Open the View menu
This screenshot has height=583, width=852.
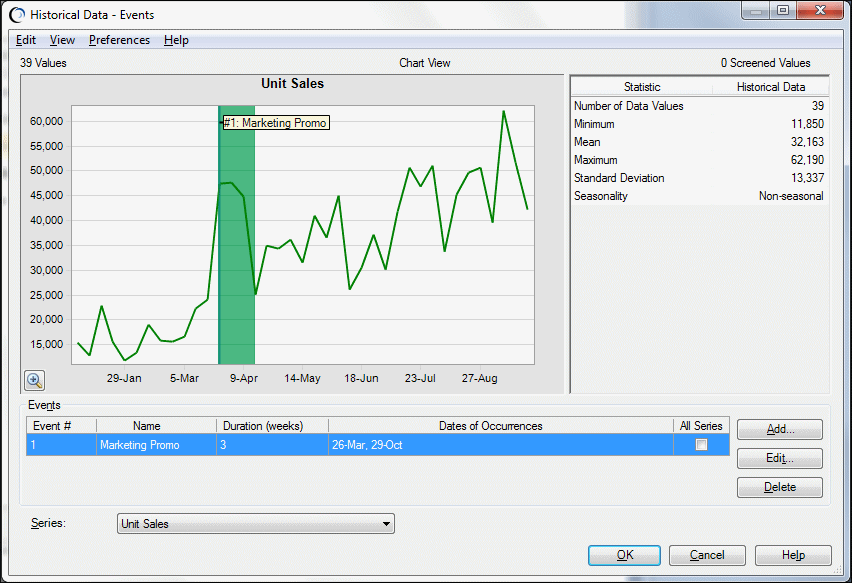62,40
